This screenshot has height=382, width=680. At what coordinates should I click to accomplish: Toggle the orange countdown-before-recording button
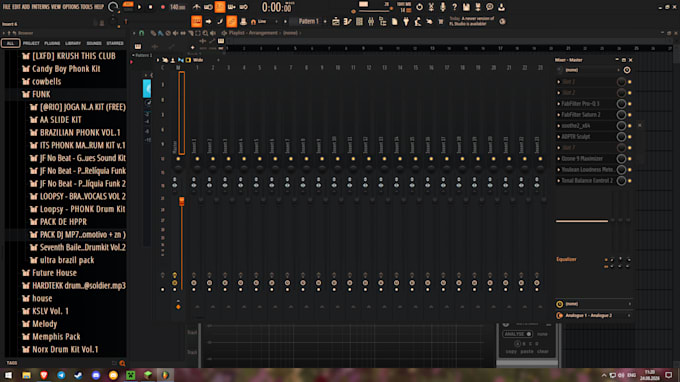(x=220, y=7)
